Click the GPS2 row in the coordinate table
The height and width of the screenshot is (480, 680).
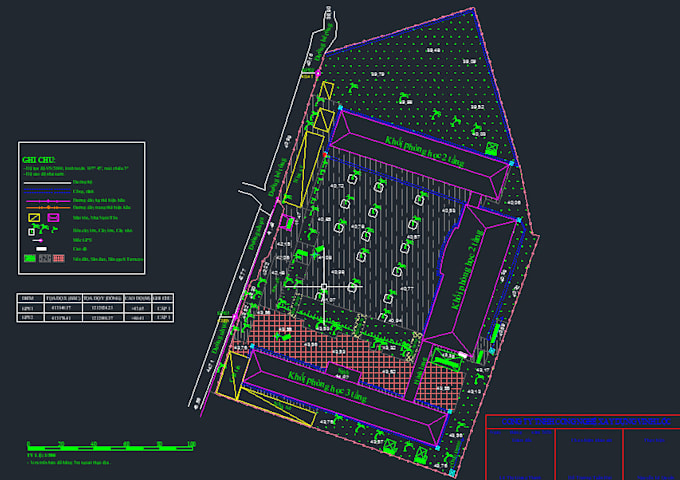tap(95, 317)
